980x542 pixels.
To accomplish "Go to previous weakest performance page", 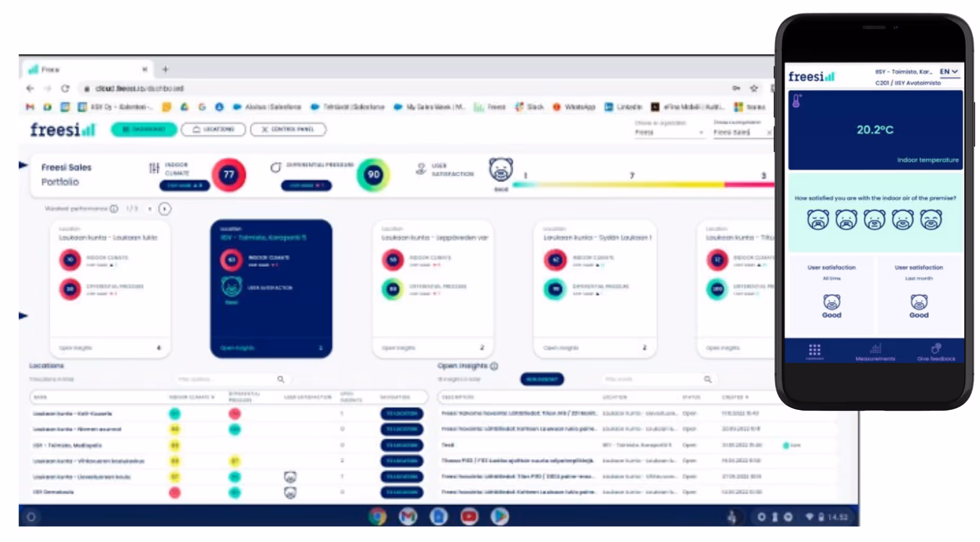I will [x=150, y=209].
